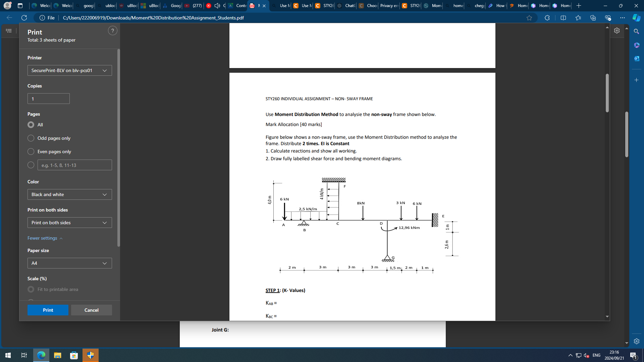This screenshot has height=362, width=644.
Task: Open Microsoft 365 Copilot sidebar icon
Action: (636, 45)
